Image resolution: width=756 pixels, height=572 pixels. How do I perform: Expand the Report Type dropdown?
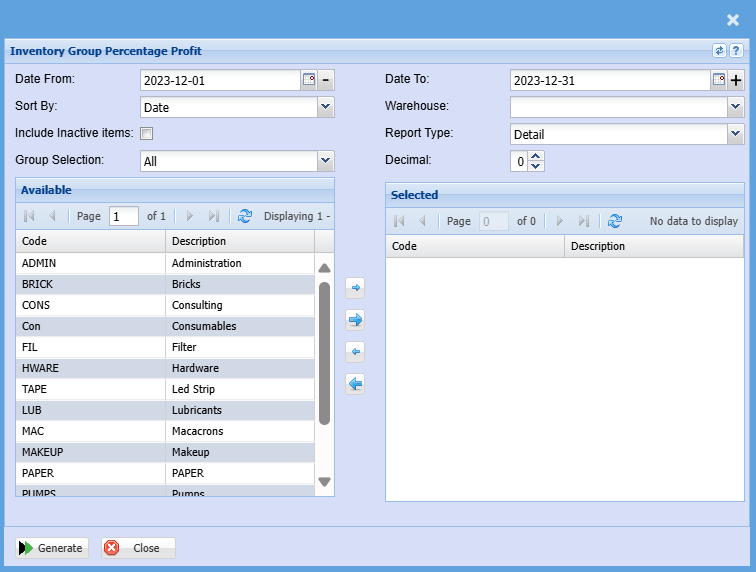736,134
